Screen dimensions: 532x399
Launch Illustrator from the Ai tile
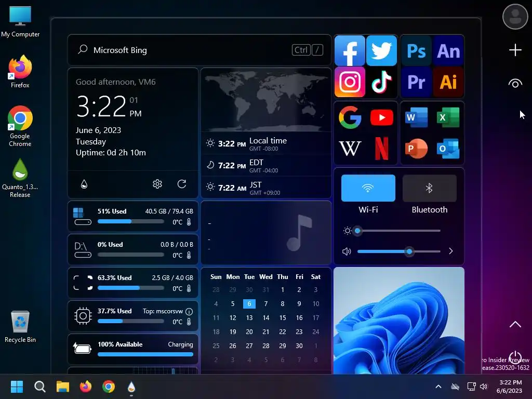tap(448, 82)
